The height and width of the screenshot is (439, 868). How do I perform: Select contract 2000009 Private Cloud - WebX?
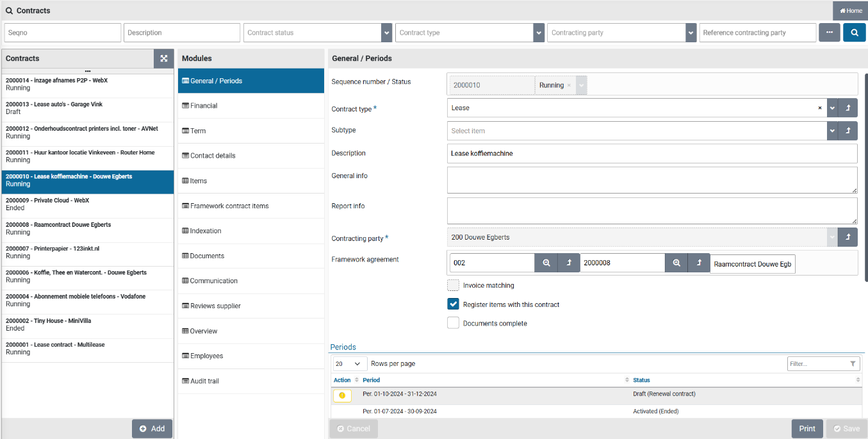pyautogui.click(x=87, y=204)
